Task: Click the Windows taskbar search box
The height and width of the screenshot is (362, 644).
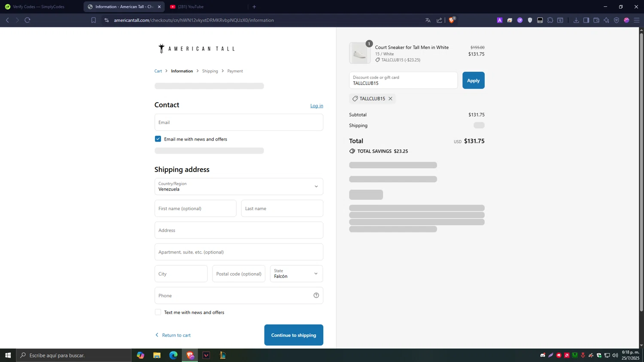Action: [x=74, y=355]
